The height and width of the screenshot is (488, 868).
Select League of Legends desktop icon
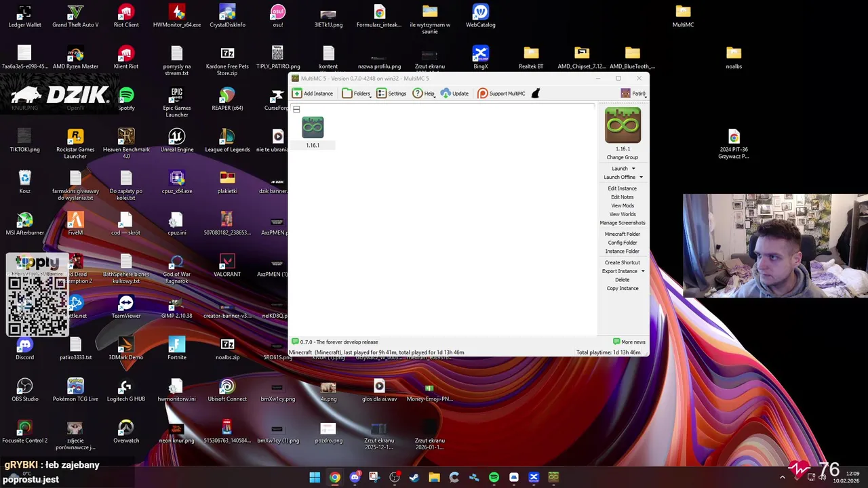point(227,141)
